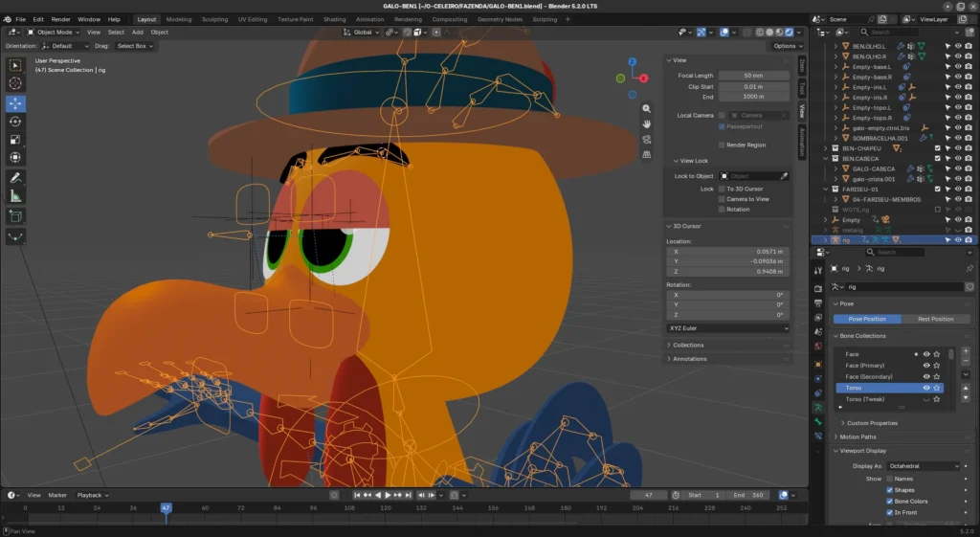The image size is (980, 537).
Task: Open the Drag Select Box dropdown
Action: [x=134, y=46]
